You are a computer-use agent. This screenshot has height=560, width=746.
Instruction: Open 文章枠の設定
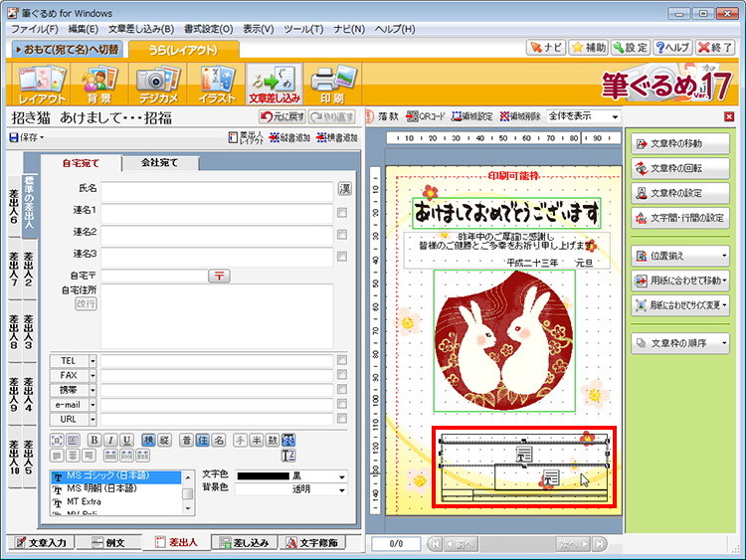click(x=680, y=193)
